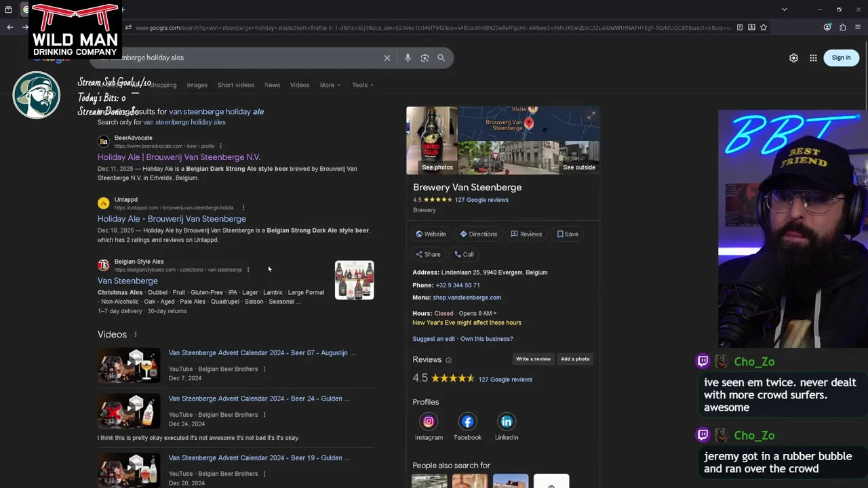Screen dimensions: 868x488
Task: Open Google quick settings gear
Action: pyautogui.click(x=793, y=58)
